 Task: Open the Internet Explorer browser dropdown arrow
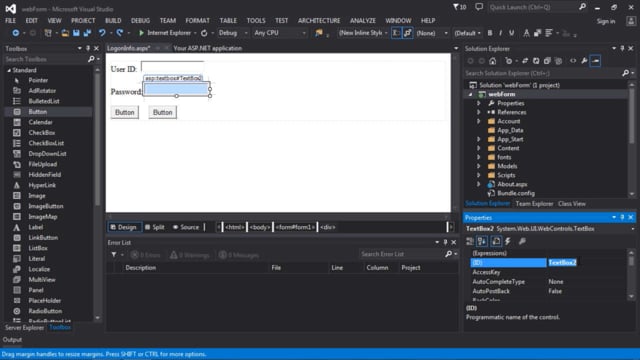[195, 33]
